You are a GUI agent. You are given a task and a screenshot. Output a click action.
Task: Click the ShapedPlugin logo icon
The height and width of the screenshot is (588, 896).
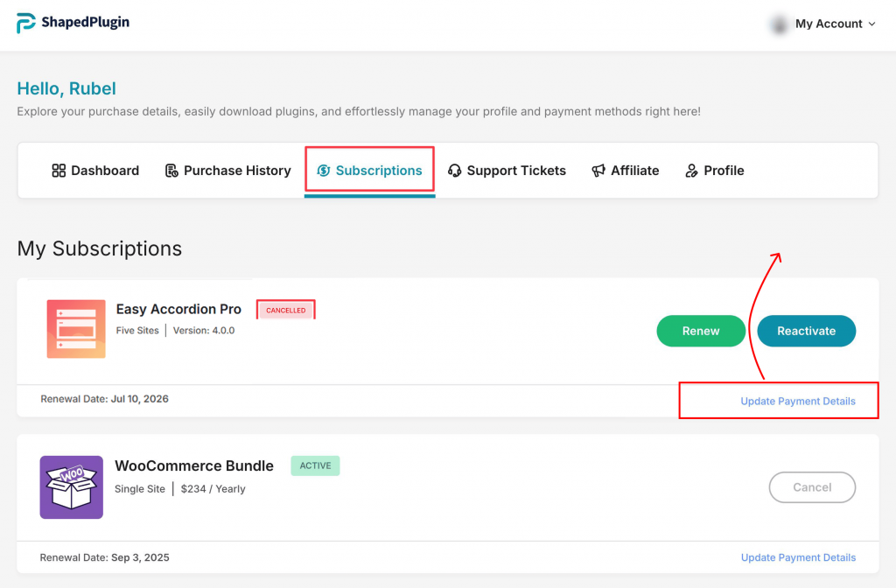coord(26,24)
